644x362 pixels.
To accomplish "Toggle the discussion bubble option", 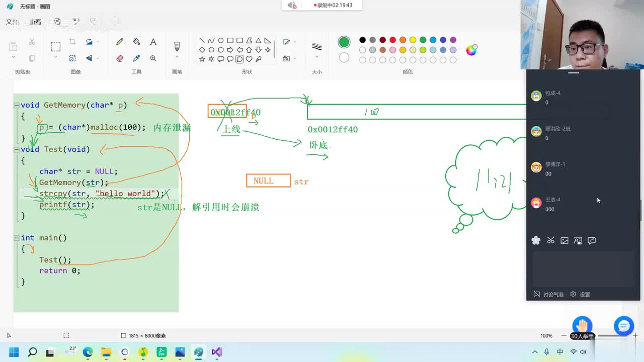I will pyautogui.click(x=548, y=294).
